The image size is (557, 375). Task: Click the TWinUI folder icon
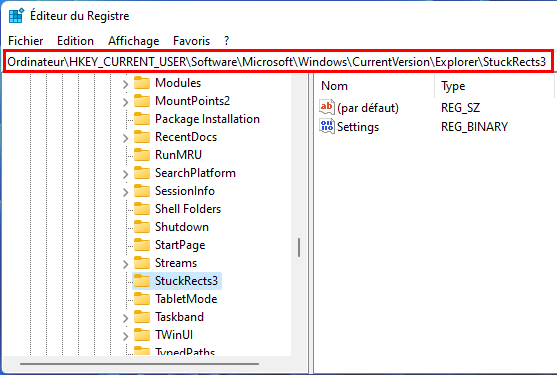[x=142, y=335]
